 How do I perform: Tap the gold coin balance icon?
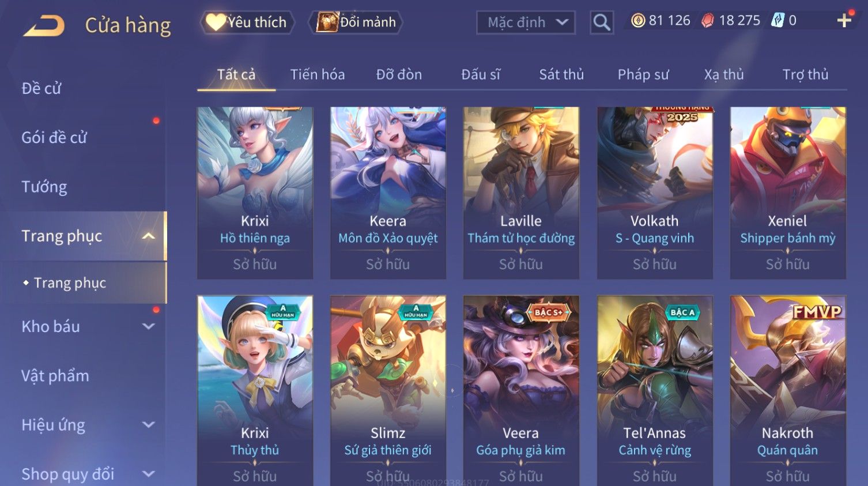[637, 21]
